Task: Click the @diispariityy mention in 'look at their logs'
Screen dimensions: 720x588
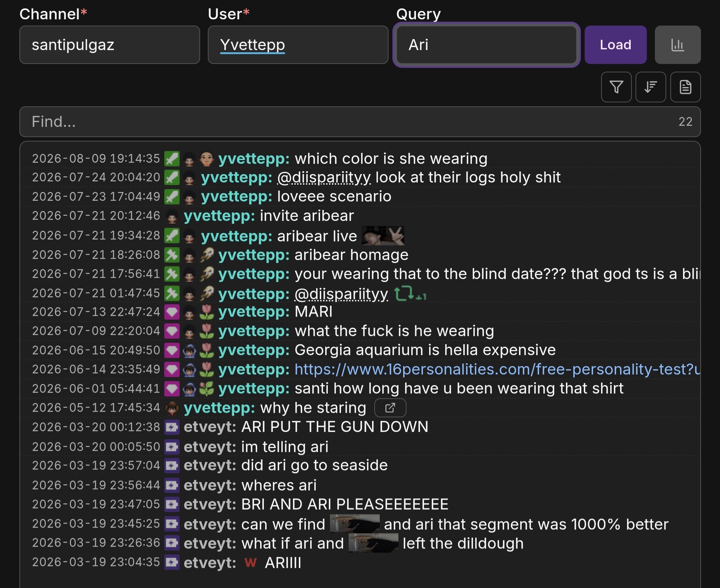Action: pyautogui.click(x=324, y=178)
